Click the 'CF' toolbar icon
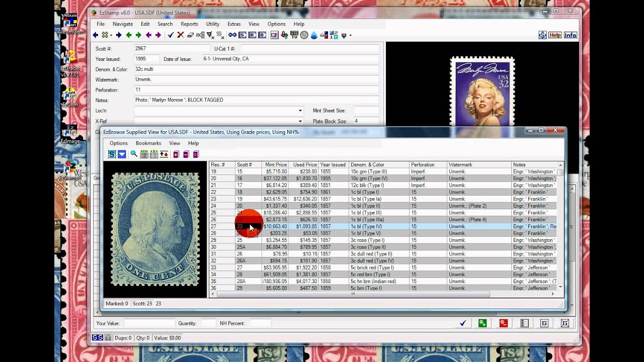The height and width of the screenshot is (362, 644). (x=274, y=35)
